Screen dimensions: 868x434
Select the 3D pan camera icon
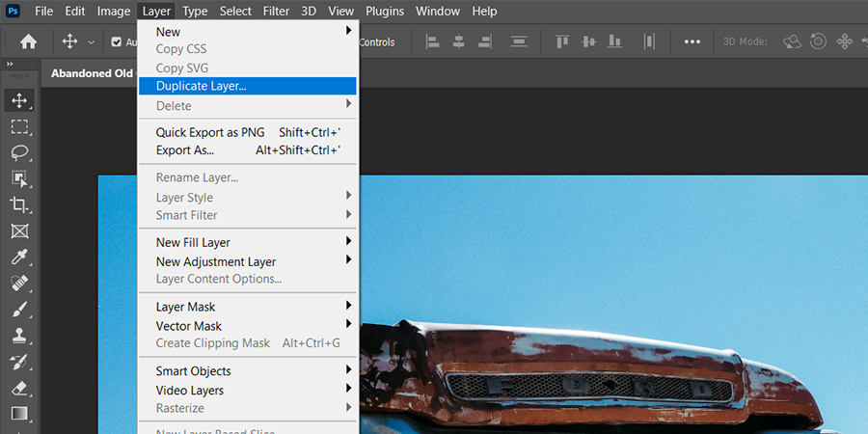pyautogui.click(x=844, y=41)
